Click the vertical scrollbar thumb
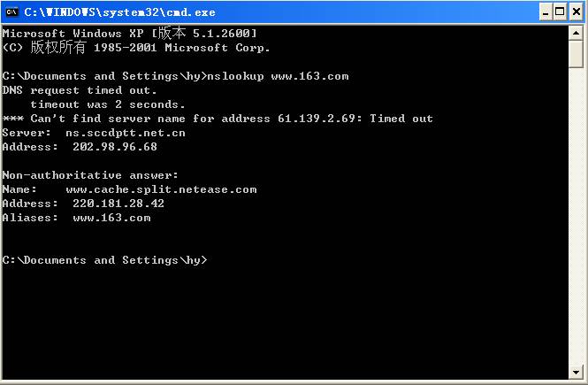Image resolution: width=588 pixels, height=385 pixels. click(577, 54)
